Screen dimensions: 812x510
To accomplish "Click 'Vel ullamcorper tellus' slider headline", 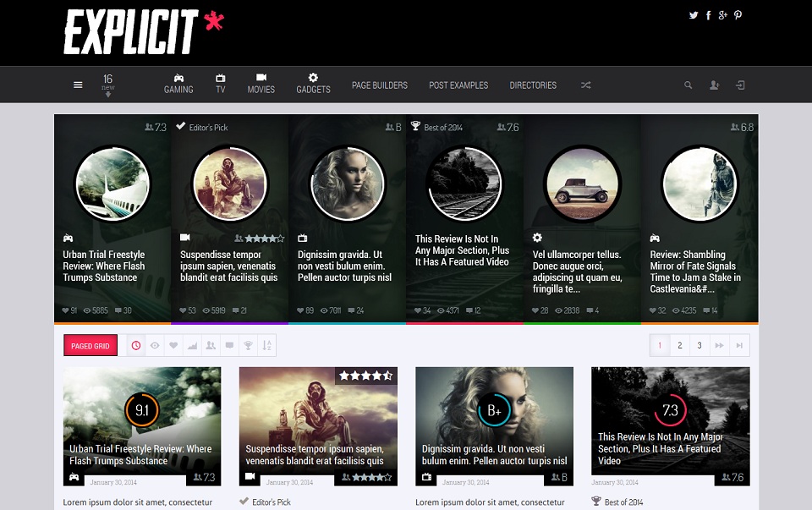I will click(x=578, y=271).
